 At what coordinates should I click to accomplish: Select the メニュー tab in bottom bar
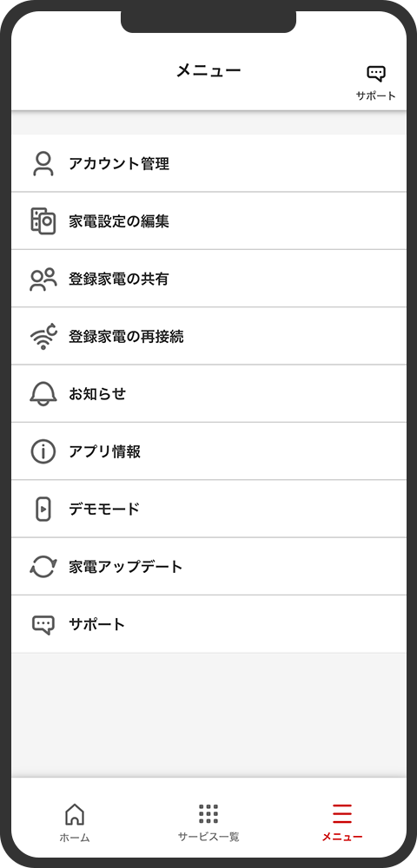click(342, 823)
